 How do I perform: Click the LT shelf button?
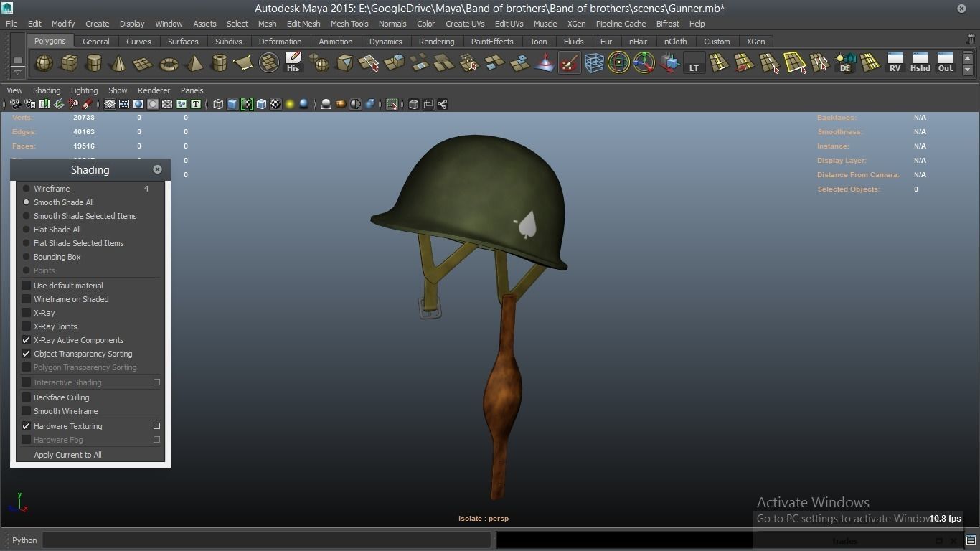pos(694,63)
